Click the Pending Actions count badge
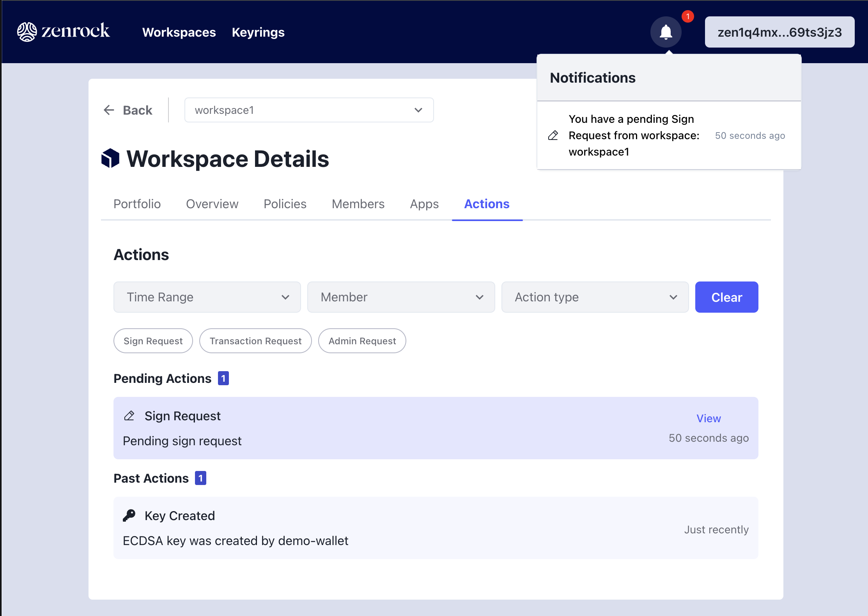The width and height of the screenshot is (868, 616). point(223,378)
